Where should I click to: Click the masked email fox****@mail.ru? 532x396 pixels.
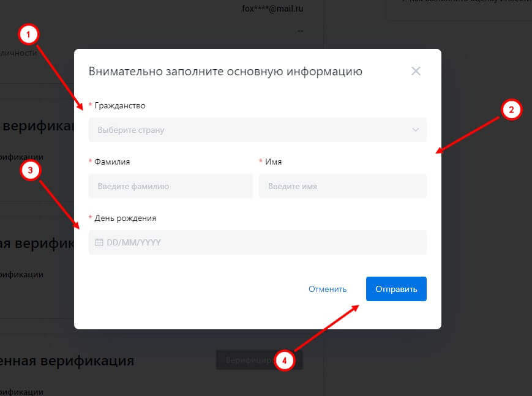coord(272,9)
